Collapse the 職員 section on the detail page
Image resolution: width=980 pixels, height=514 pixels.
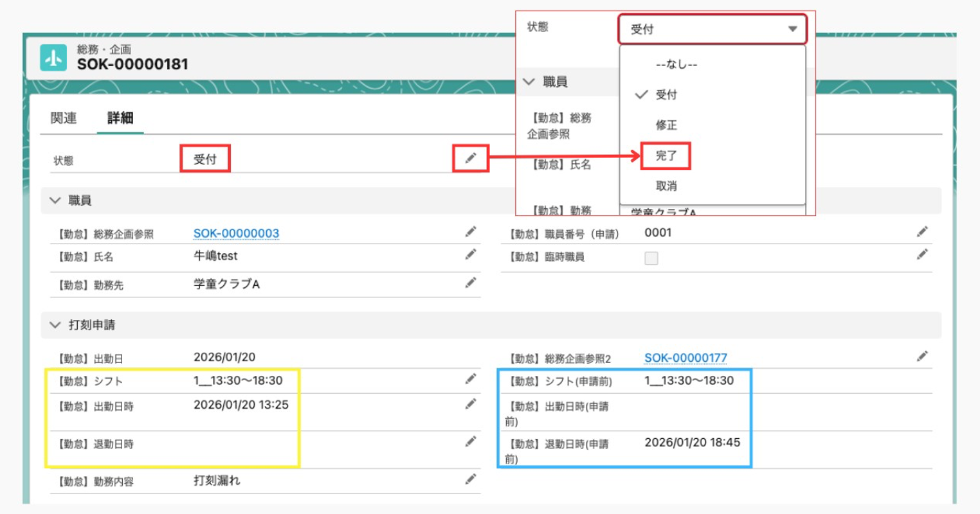point(55,200)
